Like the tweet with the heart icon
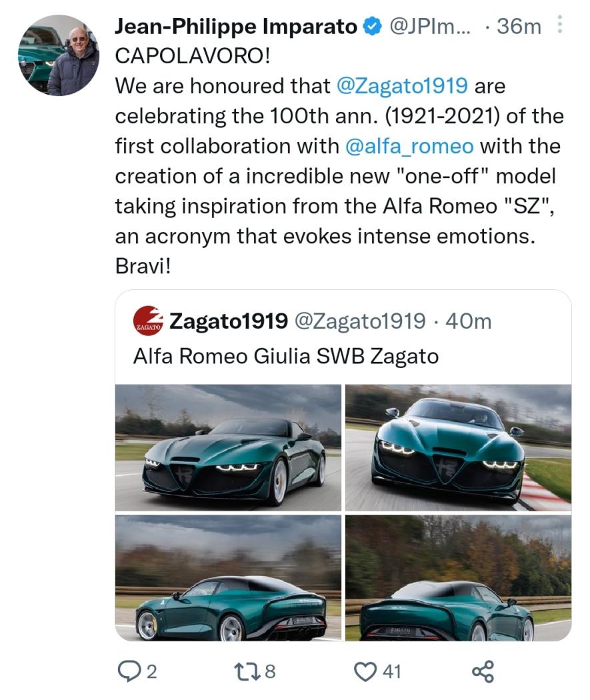This screenshot has height=700, width=590. [365, 671]
